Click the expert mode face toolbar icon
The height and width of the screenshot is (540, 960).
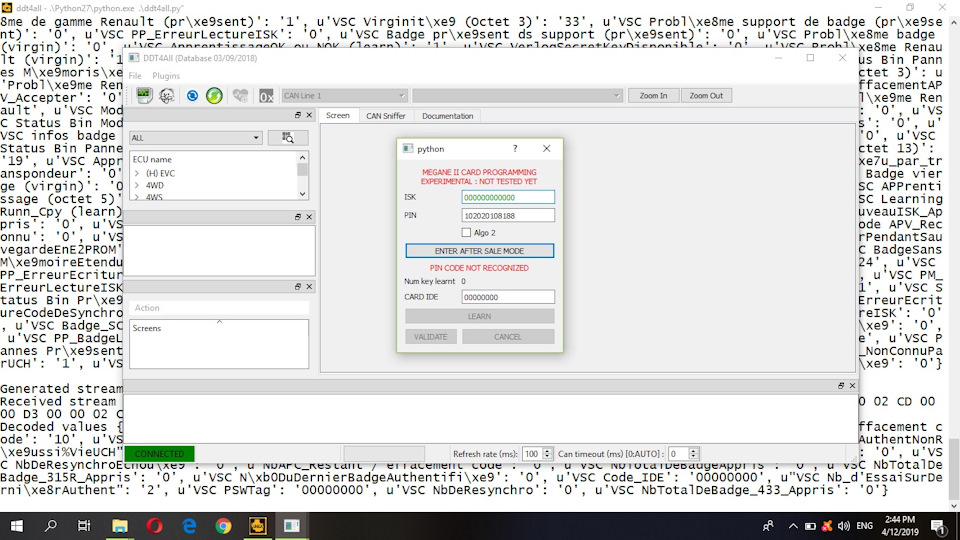[167, 96]
